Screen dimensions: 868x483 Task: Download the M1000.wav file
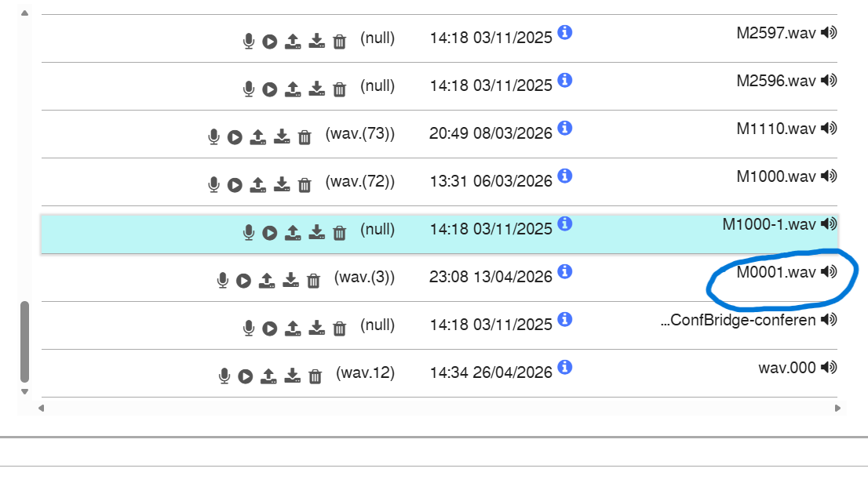tap(282, 184)
